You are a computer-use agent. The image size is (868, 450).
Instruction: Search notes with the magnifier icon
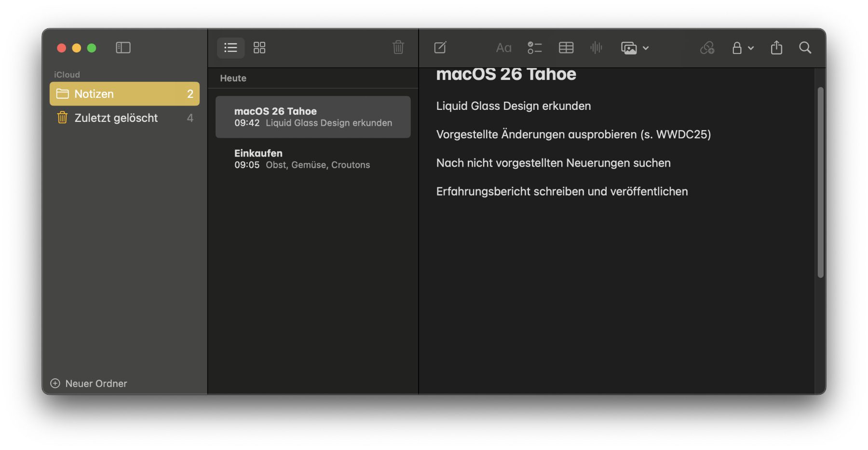[x=805, y=48]
